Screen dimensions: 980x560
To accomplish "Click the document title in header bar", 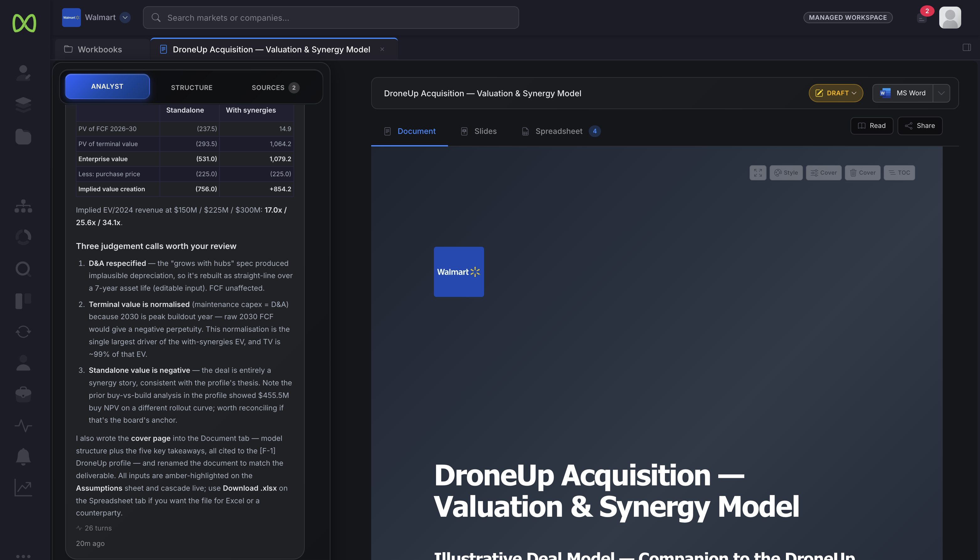I will (482, 93).
